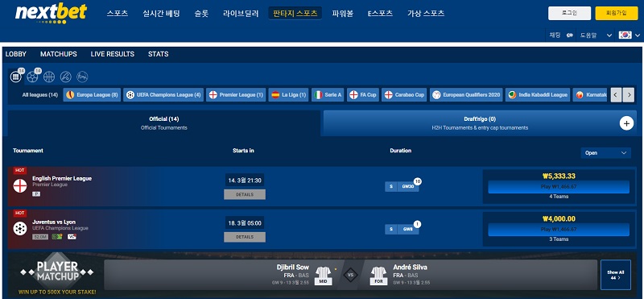Switch to the LIVE RESULTS tab
Viewport: 644px width, 299px height.
pyautogui.click(x=113, y=54)
